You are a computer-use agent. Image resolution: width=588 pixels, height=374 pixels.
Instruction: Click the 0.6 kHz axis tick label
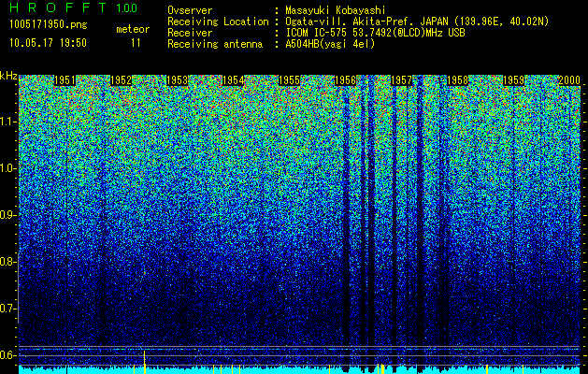(8, 355)
